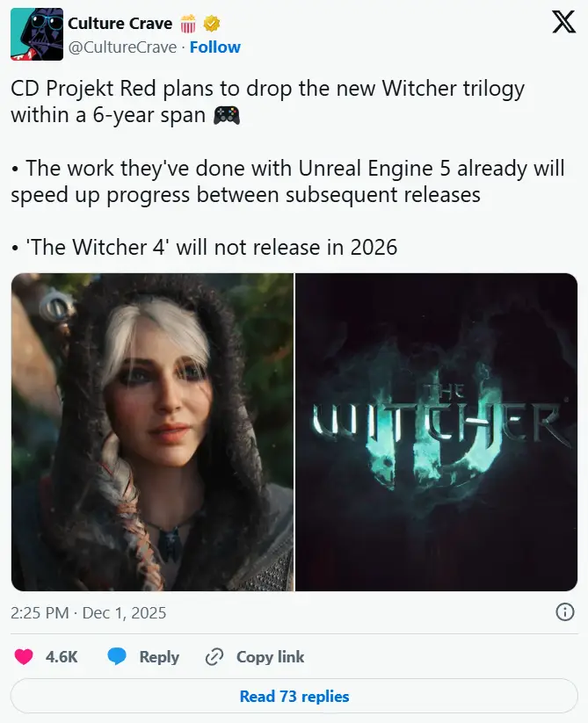
Task: Click the gold verified badge
Action: tap(211, 24)
